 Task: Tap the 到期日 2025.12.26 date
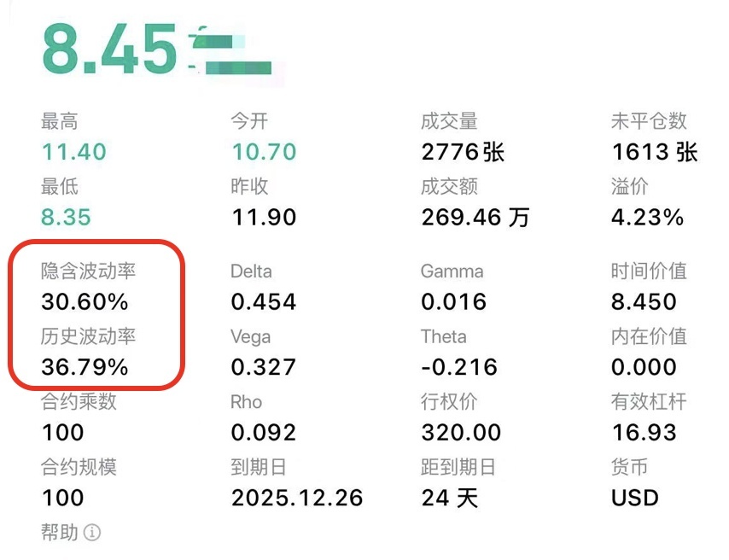(297, 499)
